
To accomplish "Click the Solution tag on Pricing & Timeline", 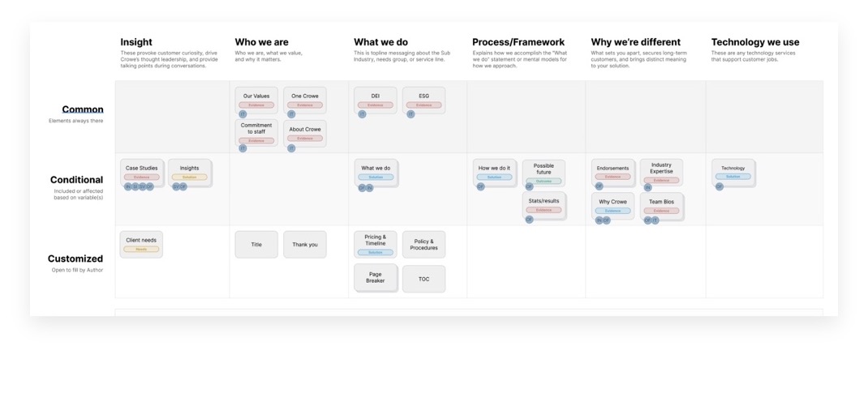I will pos(376,253).
